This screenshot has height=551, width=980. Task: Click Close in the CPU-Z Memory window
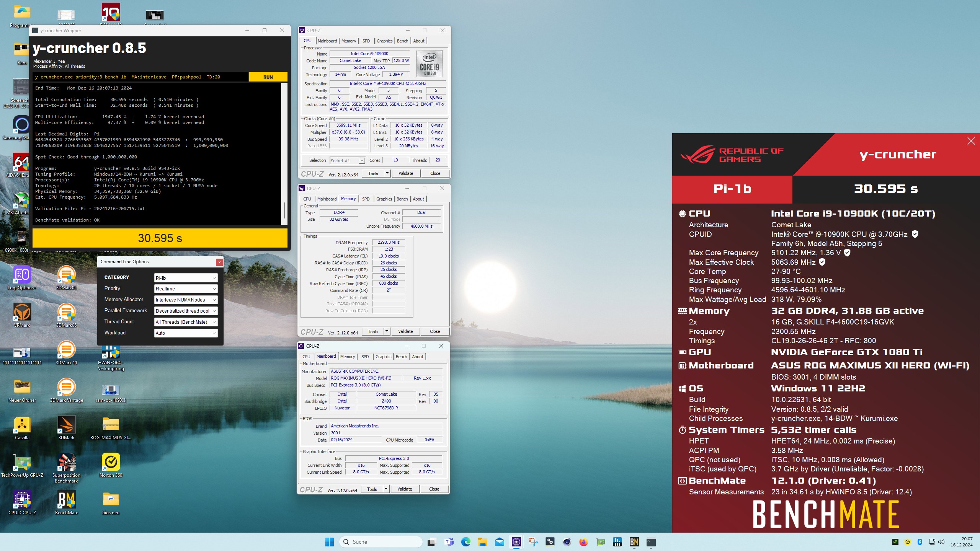click(x=435, y=331)
